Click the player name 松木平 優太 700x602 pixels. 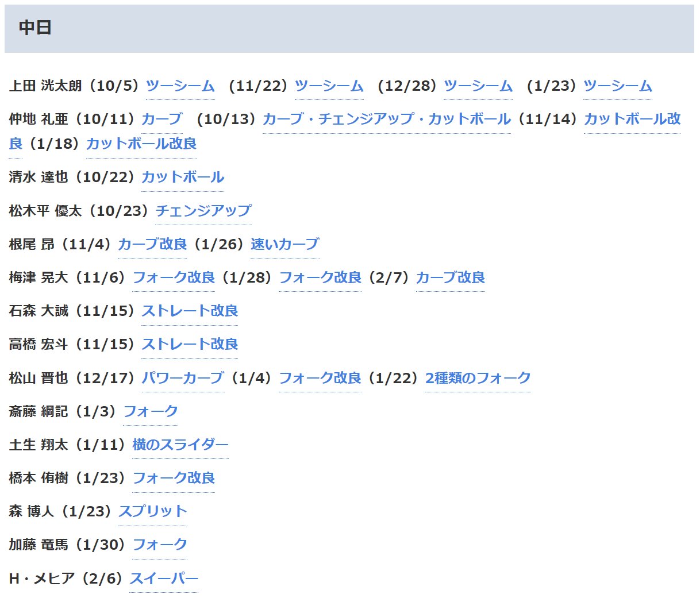[x=46, y=211]
